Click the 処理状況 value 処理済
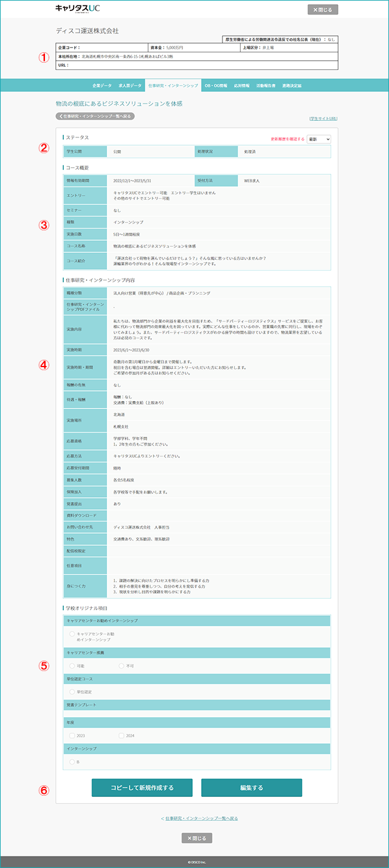389x868 pixels. [x=250, y=151]
